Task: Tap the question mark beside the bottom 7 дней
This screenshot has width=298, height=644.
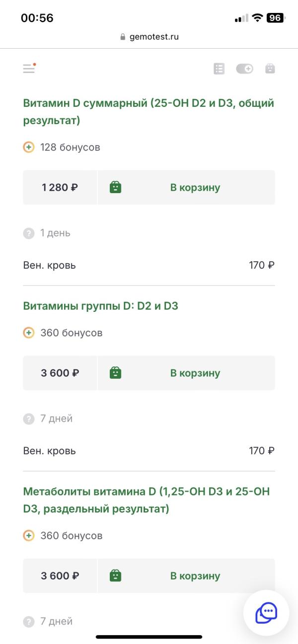Action: (x=29, y=621)
